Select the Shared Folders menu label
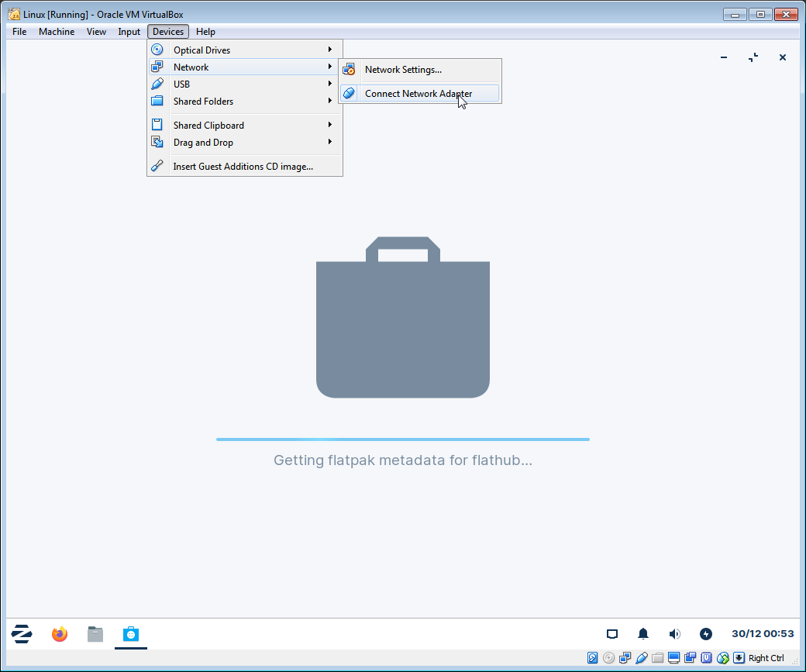The width and height of the screenshot is (806, 672). coord(203,102)
